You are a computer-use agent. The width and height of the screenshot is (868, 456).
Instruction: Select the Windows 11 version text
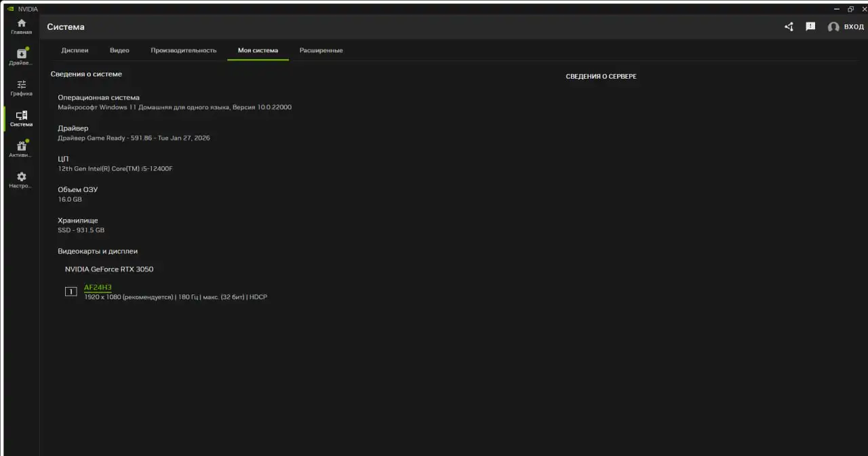click(175, 107)
